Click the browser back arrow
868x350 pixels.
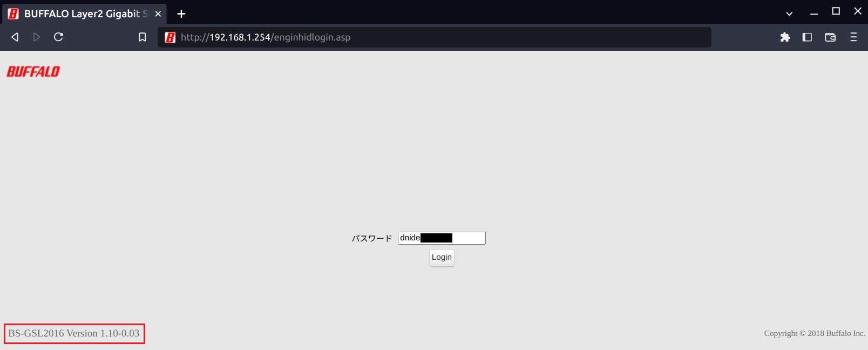click(15, 37)
